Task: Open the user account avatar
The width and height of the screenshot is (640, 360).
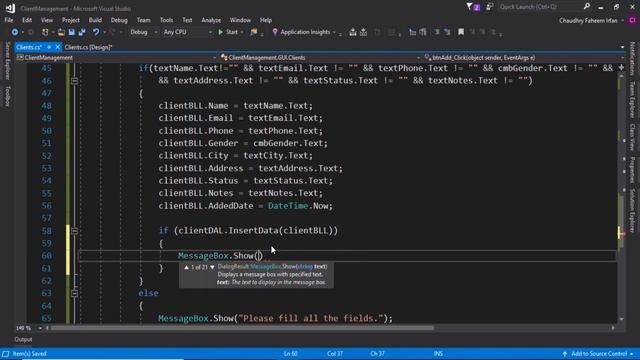Action: (632, 20)
